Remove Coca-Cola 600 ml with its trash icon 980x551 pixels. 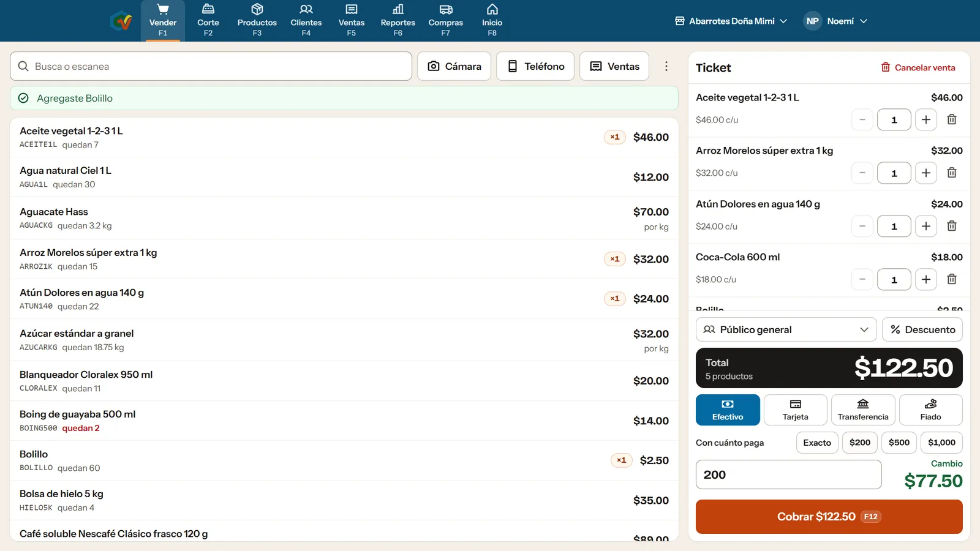952,279
